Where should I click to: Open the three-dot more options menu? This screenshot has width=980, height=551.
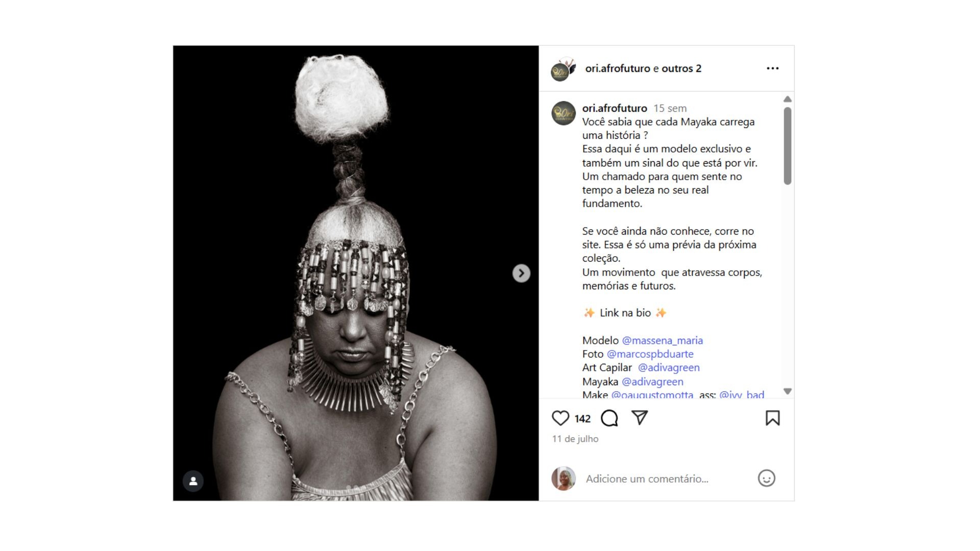coord(773,68)
